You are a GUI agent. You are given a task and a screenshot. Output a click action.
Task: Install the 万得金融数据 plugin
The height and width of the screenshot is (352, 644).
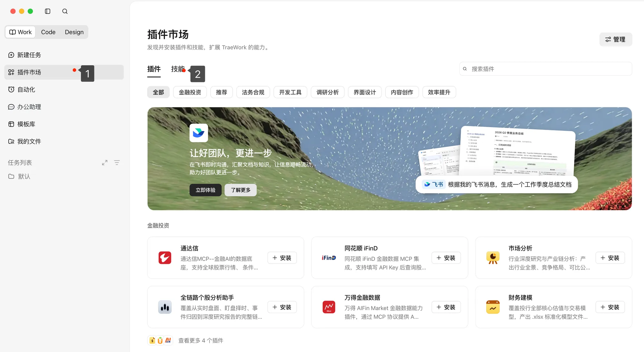click(x=446, y=307)
